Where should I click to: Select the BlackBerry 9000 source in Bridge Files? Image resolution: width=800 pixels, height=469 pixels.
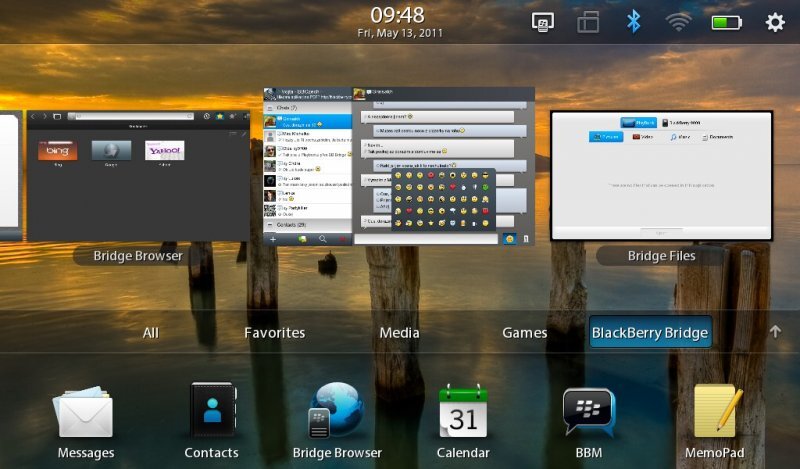(682, 123)
